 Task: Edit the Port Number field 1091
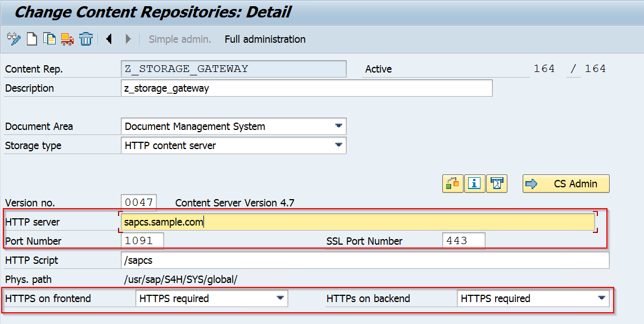coord(142,241)
